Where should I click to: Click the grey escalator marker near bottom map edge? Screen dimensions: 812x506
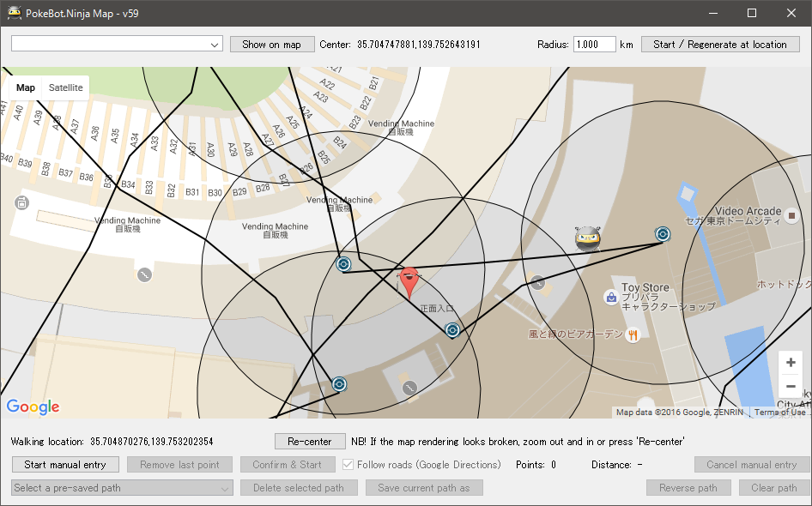[x=409, y=388]
